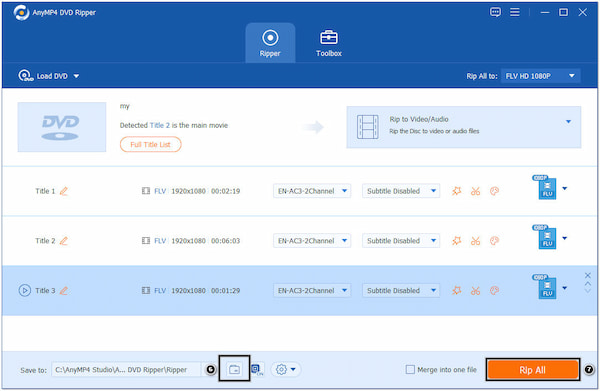Enable Merge into one file checkbox
The height and width of the screenshot is (391, 600).
click(410, 370)
